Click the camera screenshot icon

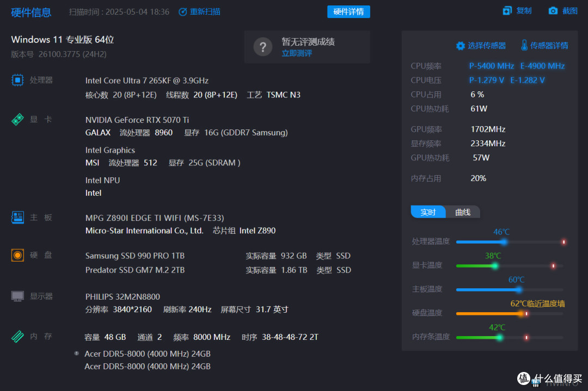click(x=553, y=10)
